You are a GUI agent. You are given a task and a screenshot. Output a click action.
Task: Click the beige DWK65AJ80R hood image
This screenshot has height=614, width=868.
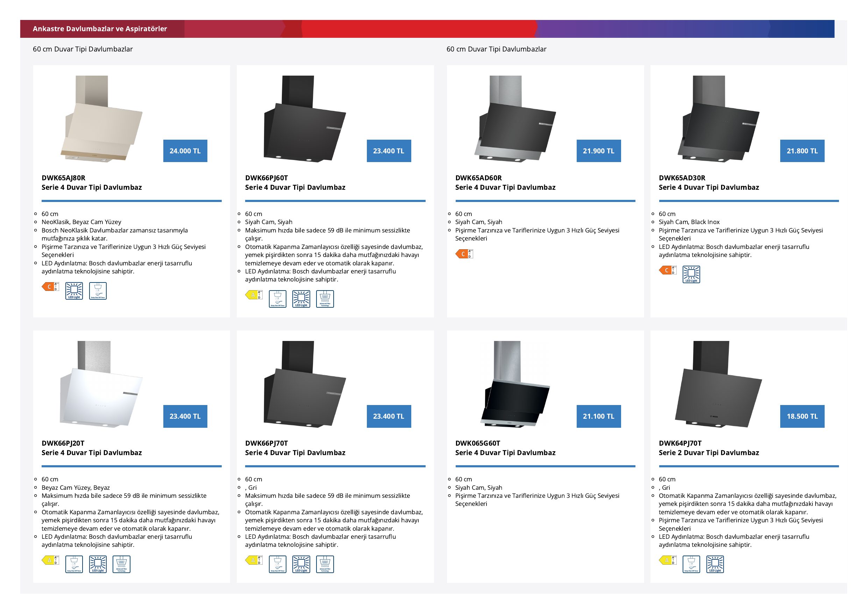coord(101,119)
